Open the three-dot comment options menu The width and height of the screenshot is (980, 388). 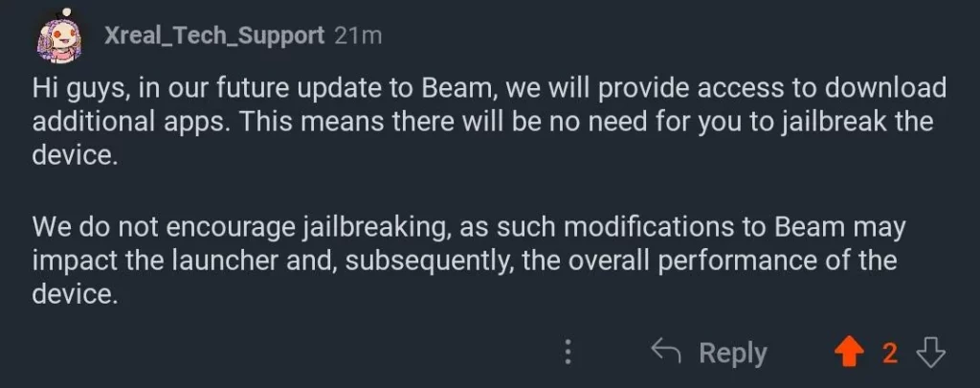pyautogui.click(x=568, y=353)
